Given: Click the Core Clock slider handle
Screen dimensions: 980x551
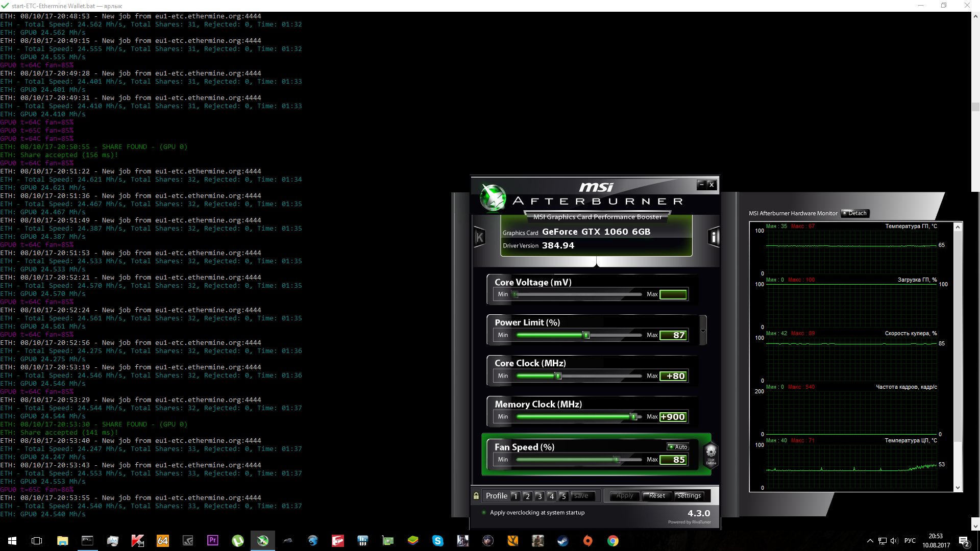Looking at the screenshot, I should [x=558, y=376].
